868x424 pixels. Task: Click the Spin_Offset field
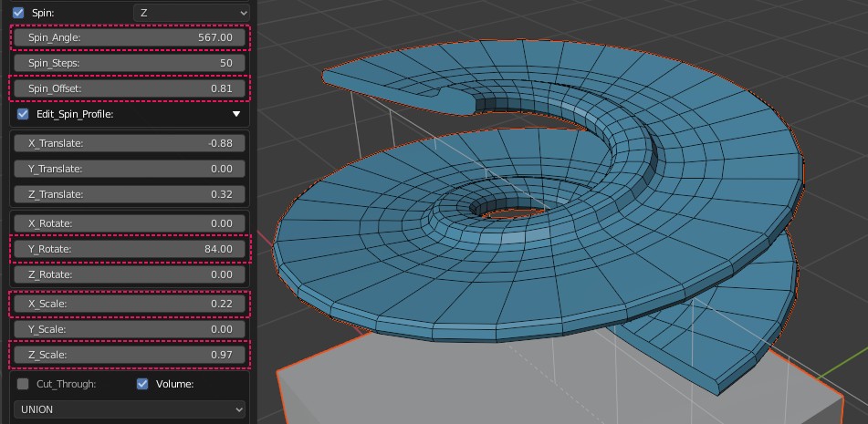coord(129,88)
